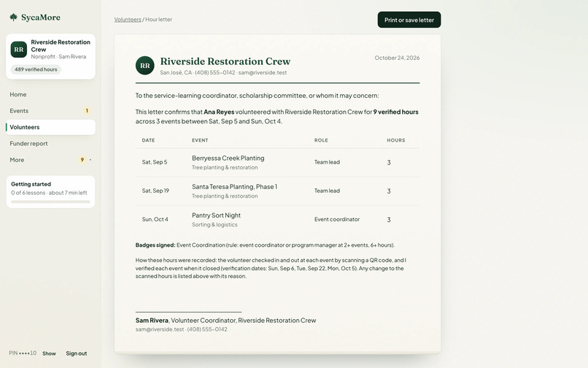
Task: Click the Sun, Oct 4 date cell
Action: [x=155, y=219]
